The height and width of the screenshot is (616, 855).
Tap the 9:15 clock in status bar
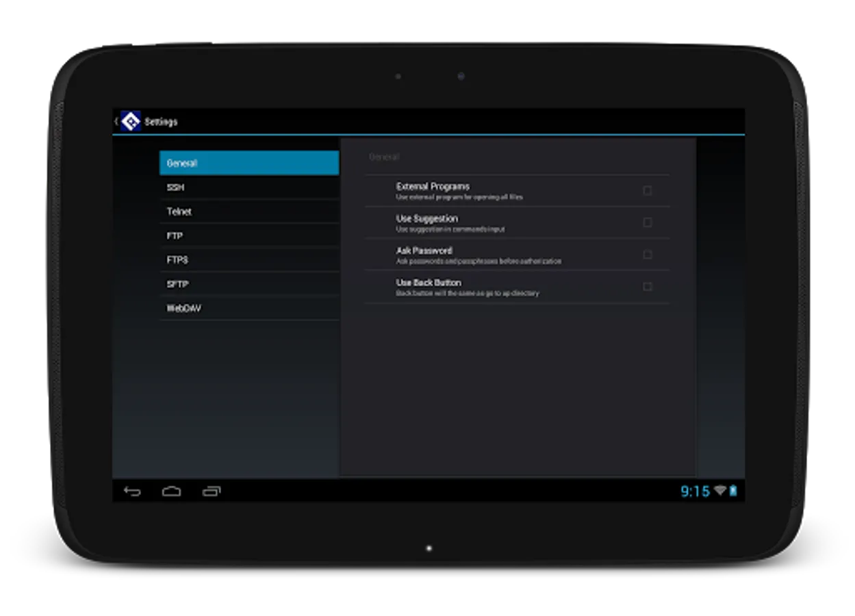tap(695, 491)
